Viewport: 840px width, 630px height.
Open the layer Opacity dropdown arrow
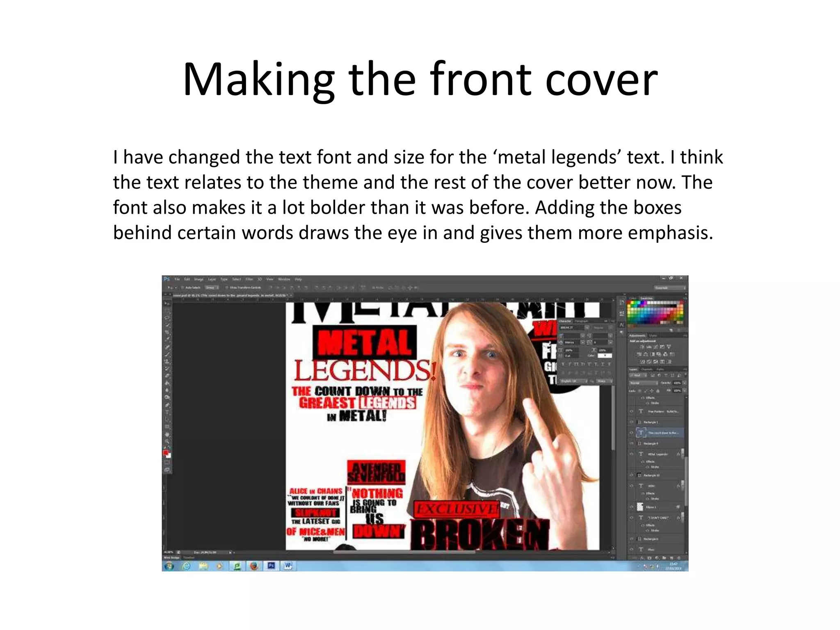pyautogui.click(x=684, y=383)
